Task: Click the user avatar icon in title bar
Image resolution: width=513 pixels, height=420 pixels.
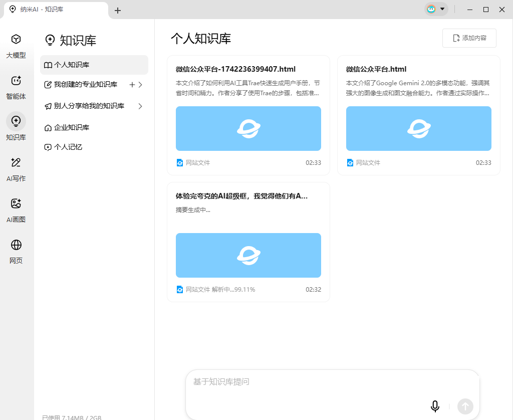Action: [x=431, y=9]
